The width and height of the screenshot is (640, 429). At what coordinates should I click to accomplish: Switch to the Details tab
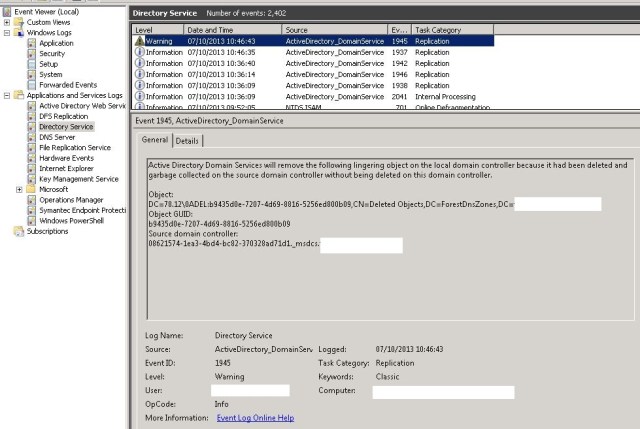(x=187, y=141)
